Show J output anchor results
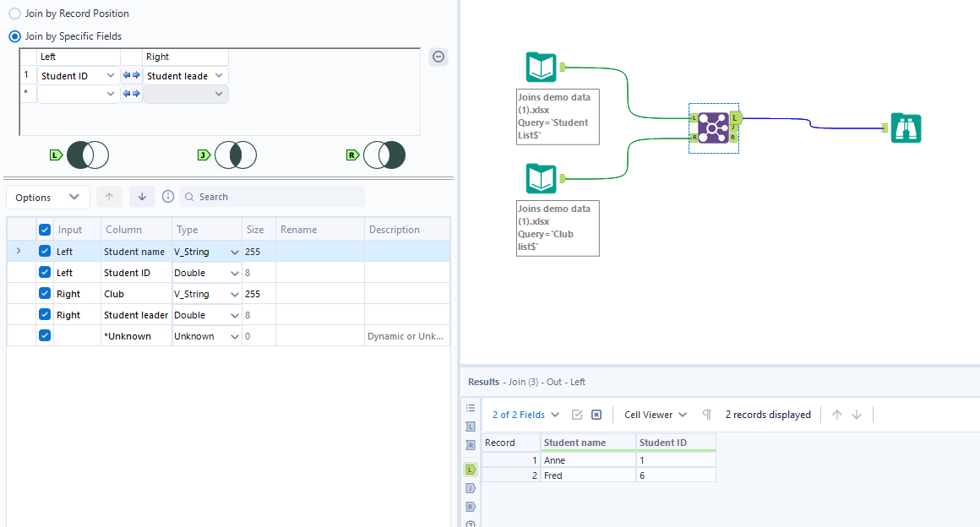980x527 pixels. pos(471,488)
